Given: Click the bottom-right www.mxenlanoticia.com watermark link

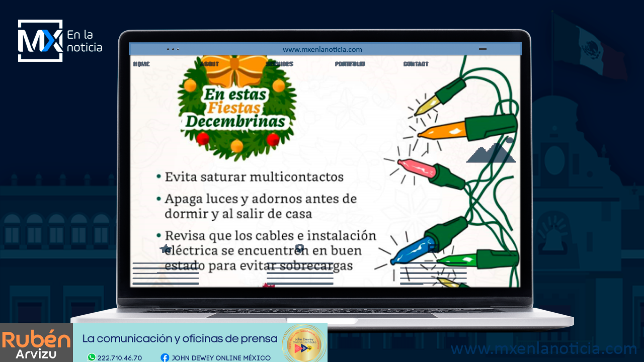Looking at the screenshot, I should click(544, 349).
